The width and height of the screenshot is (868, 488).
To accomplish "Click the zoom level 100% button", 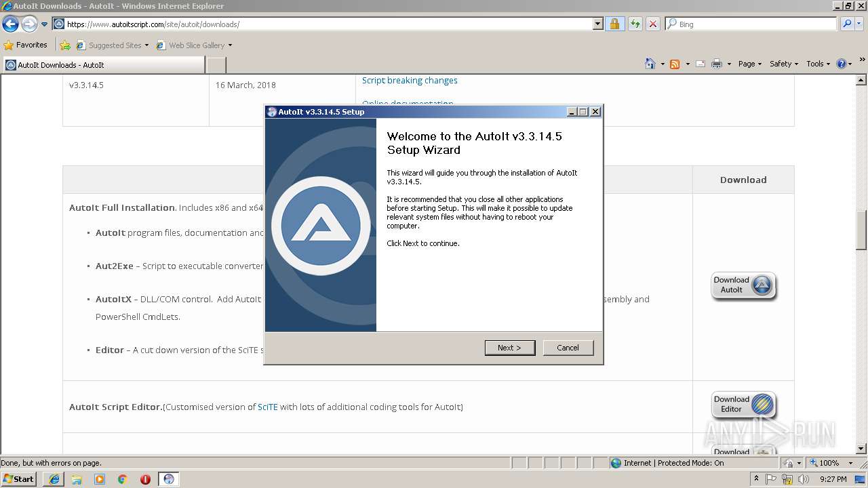I will [823, 463].
